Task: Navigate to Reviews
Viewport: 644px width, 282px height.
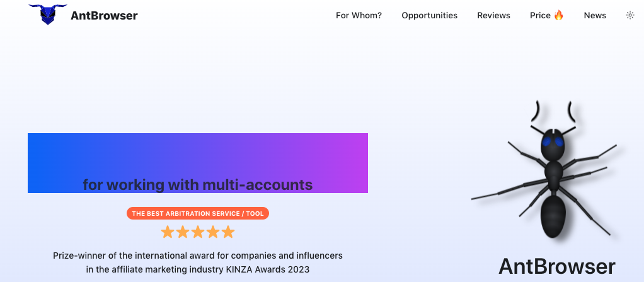Action: pyautogui.click(x=493, y=15)
